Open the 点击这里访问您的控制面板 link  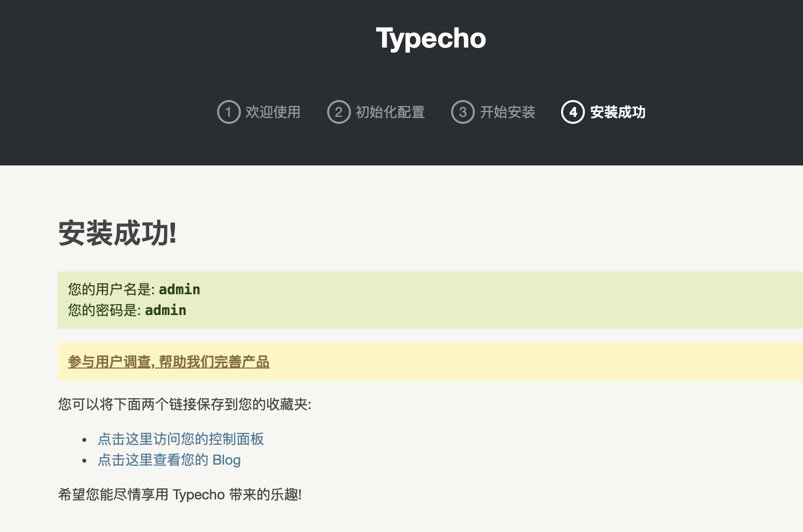pyautogui.click(x=181, y=439)
